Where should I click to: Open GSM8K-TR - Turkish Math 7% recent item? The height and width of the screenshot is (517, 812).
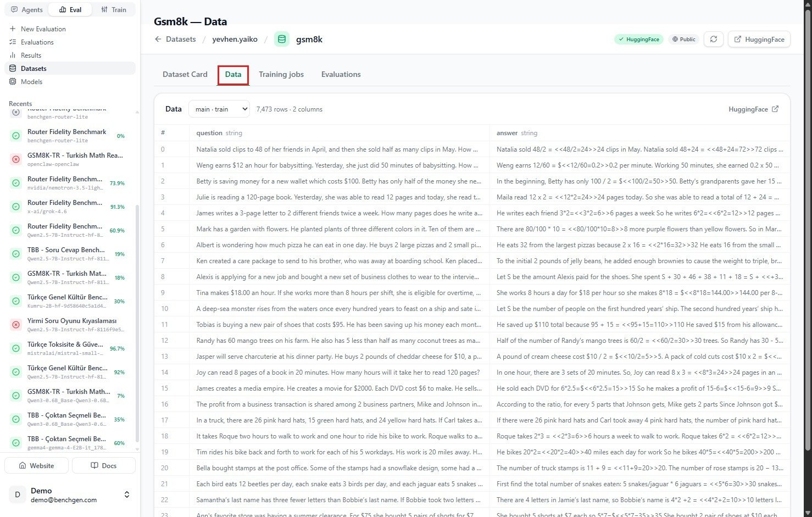pyautogui.click(x=70, y=396)
